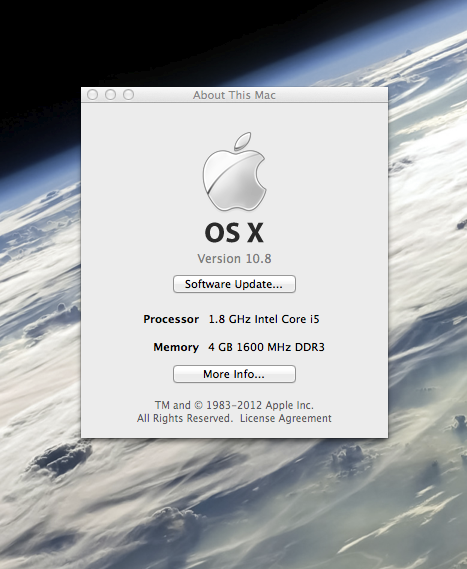
Task: Zoom the About This Mac window
Action: click(128, 95)
